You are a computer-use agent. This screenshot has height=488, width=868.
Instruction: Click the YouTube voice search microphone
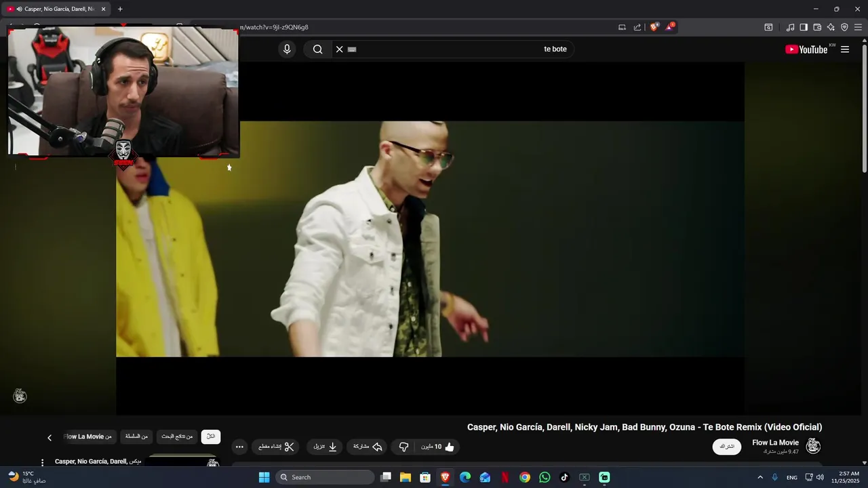tap(287, 49)
